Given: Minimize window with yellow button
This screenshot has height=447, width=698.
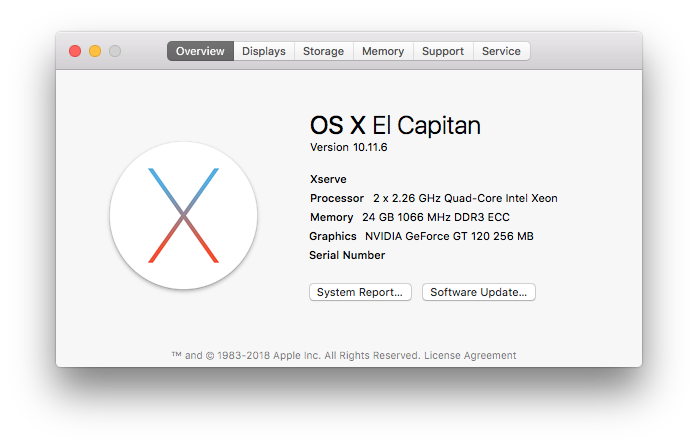Looking at the screenshot, I should (95, 51).
